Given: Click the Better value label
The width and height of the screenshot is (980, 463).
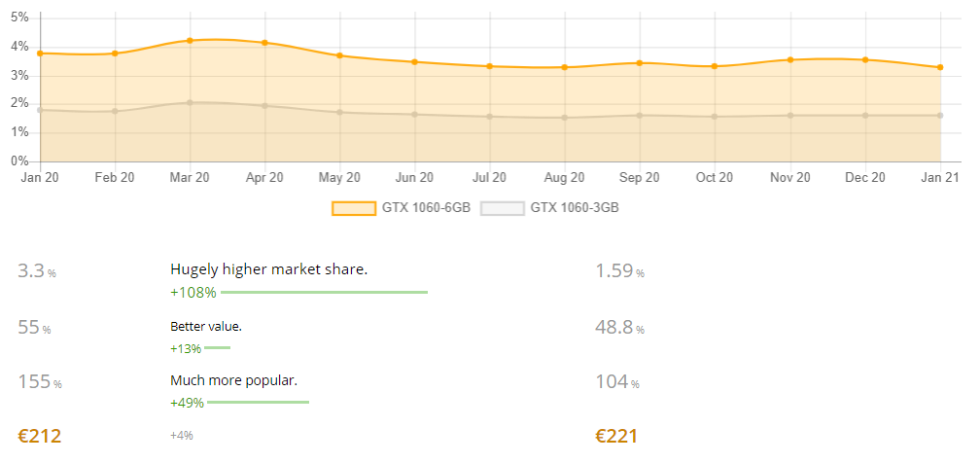Looking at the screenshot, I should pos(206,327).
